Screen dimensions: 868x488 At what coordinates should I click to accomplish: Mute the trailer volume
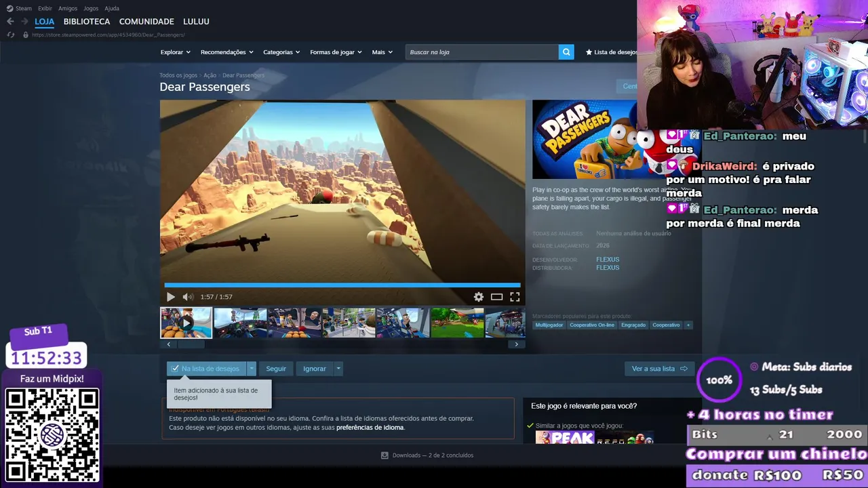(188, 297)
